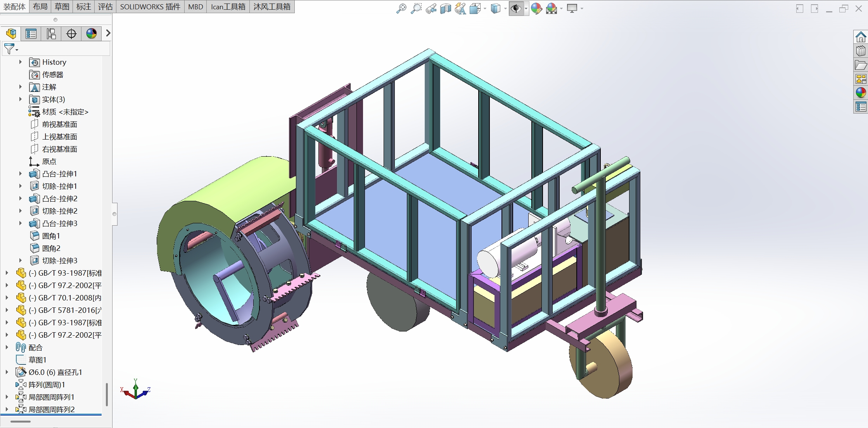Select GB/T 5781-2016 component
This screenshot has width=868, height=428.
pos(65,310)
